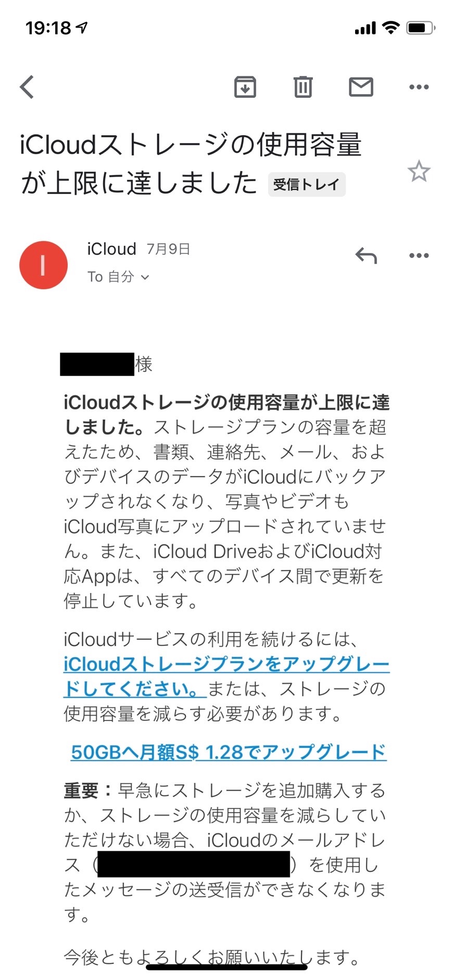The height and width of the screenshot is (980, 453).
Task: Tap the 50GBへ月額S$ 1.28でアップグレード link
Action: 229,752
